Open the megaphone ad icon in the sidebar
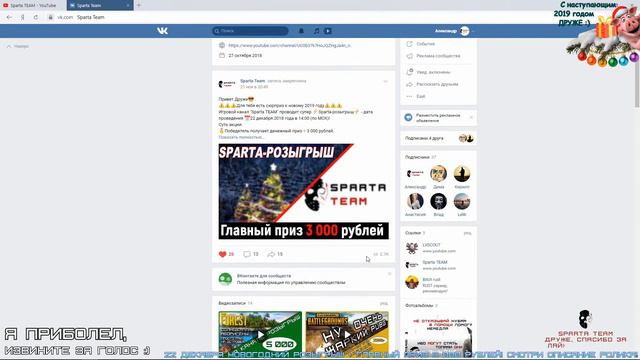640x360 pixels. click(x=409, y=118)
